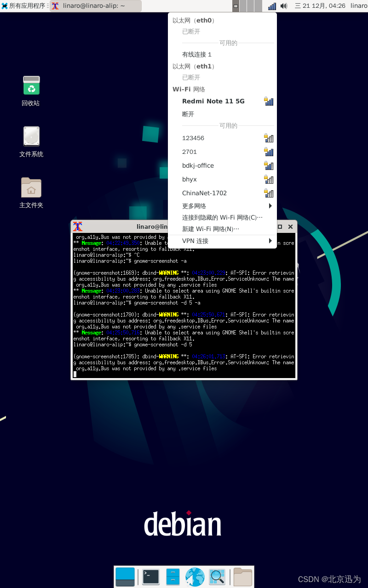Open the web browser globe icon

195,577
